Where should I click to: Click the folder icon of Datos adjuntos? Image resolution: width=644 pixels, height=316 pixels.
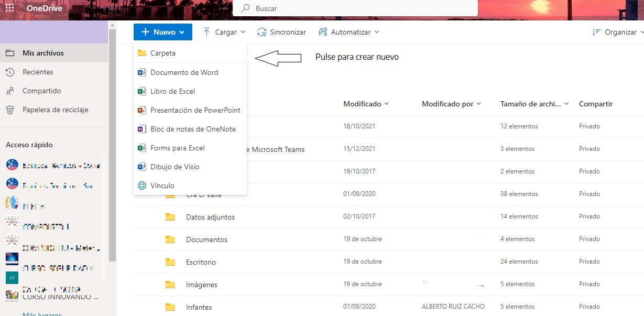pos(170,216)
